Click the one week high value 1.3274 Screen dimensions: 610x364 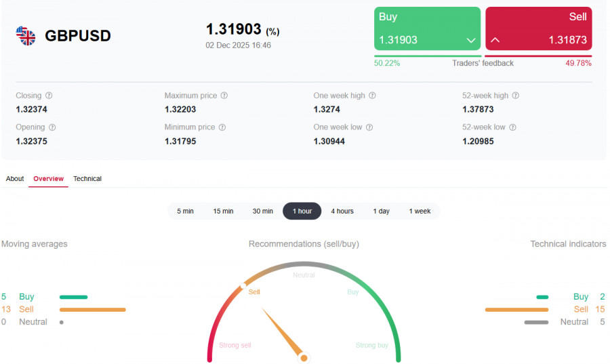[327, 109]
